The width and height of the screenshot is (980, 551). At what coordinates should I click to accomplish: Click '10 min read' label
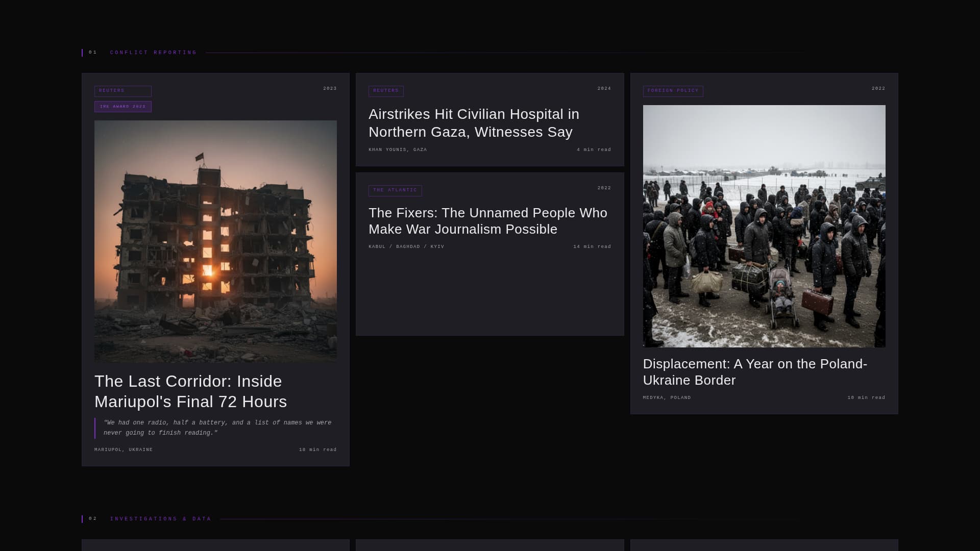(x=866, y=398)
